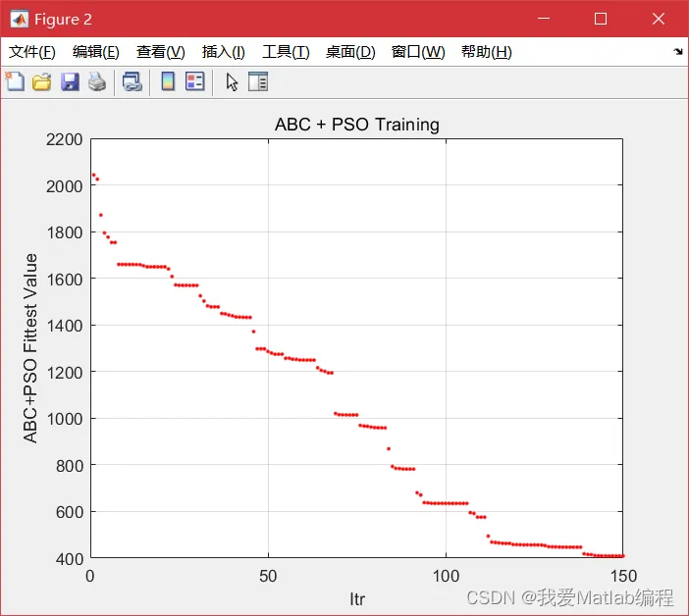Click the y-axis tick label 1800
This screenshot has height=616, width=689.
click(64, 232)
